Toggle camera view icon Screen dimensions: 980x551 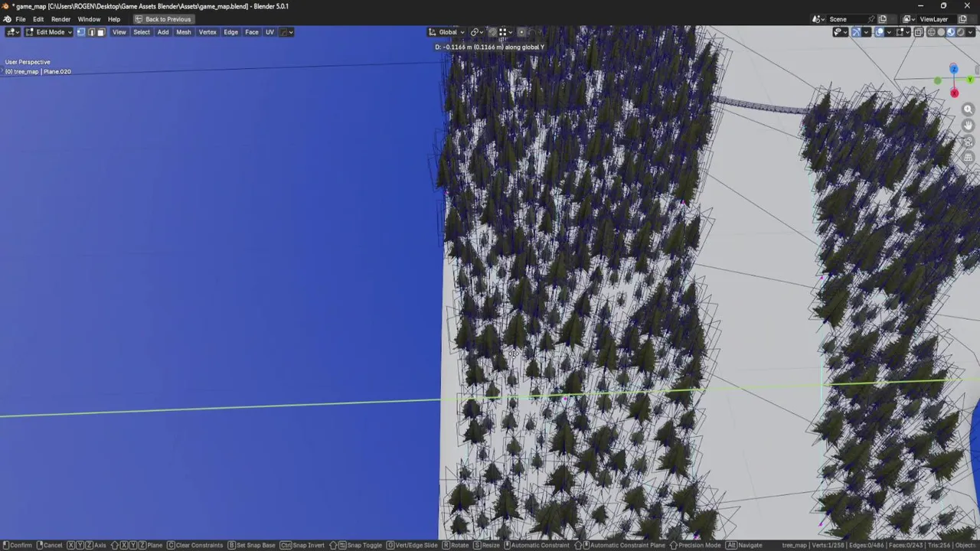pos(968,142)
